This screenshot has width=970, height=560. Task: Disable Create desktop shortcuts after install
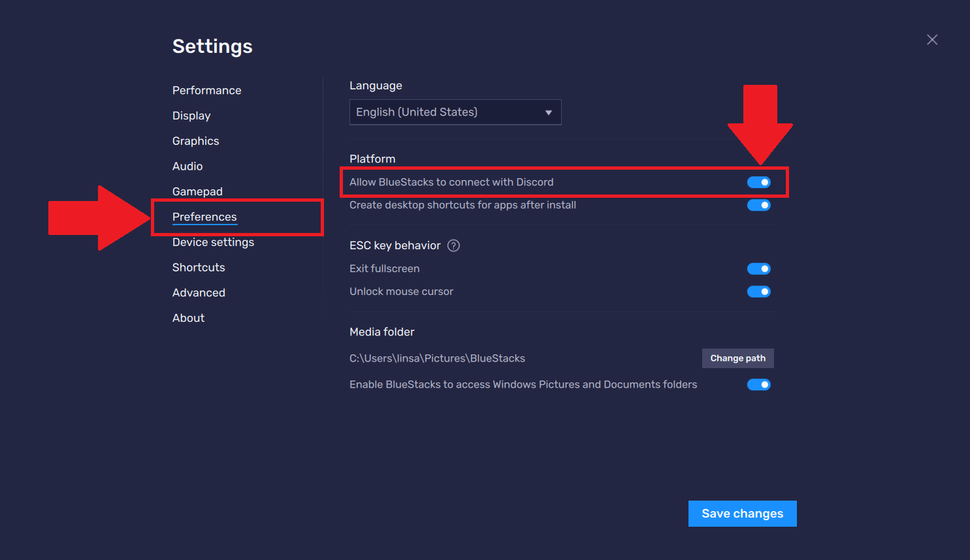click(x=758, y=205)
